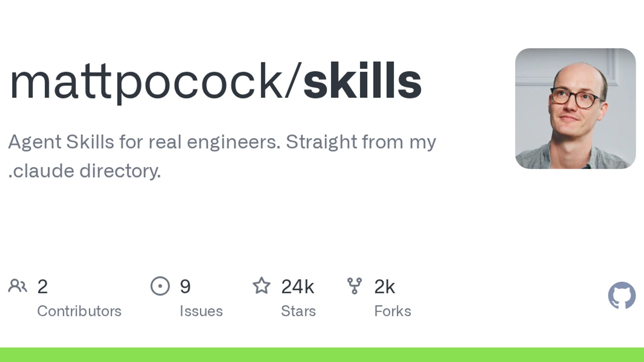Click the 24k stars count
The width and height of the screenshot is (644, 362).
298,287
